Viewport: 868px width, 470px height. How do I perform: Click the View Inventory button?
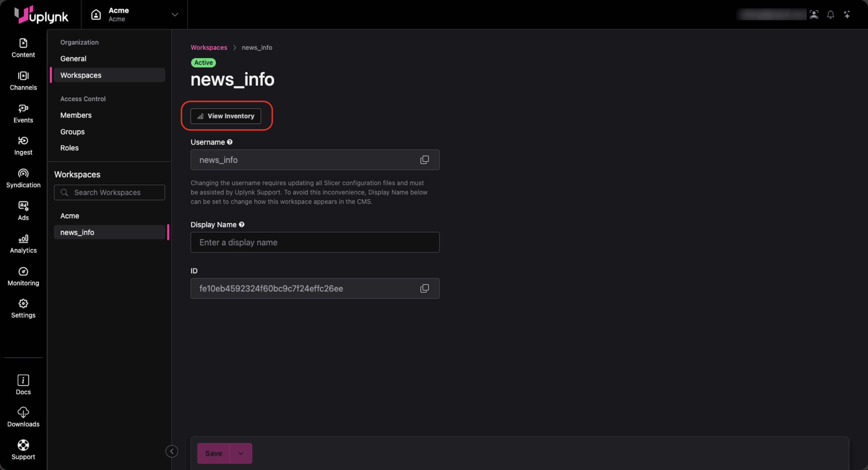coord(226,116)
